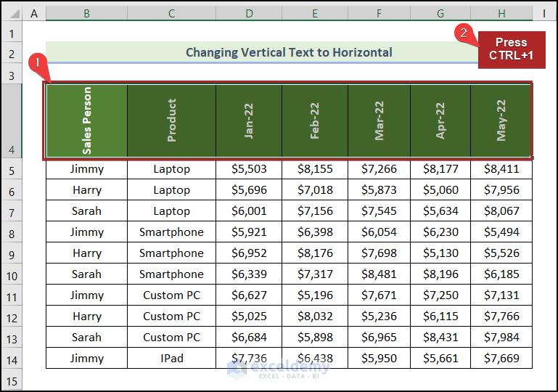Viewport: 558px width, 392px height.
Task: Select column F header
Action: click(379, 14)
